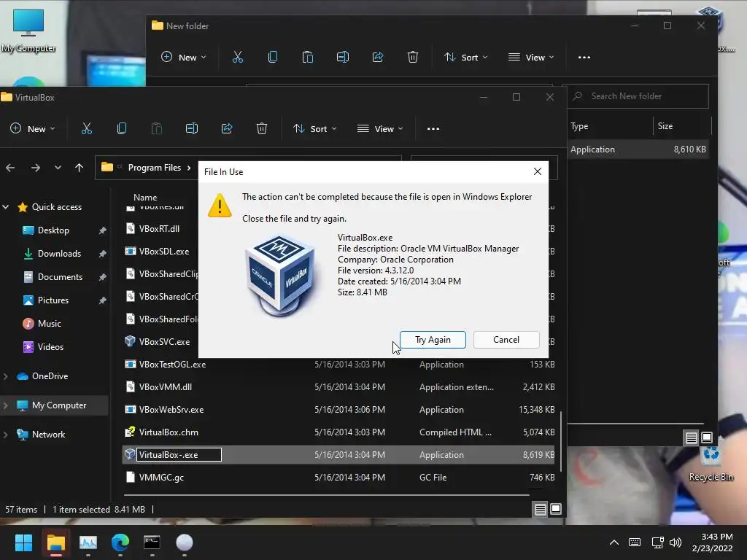Open See more ellipsis in New folder window
747x560 pixels.
(584, 57)
